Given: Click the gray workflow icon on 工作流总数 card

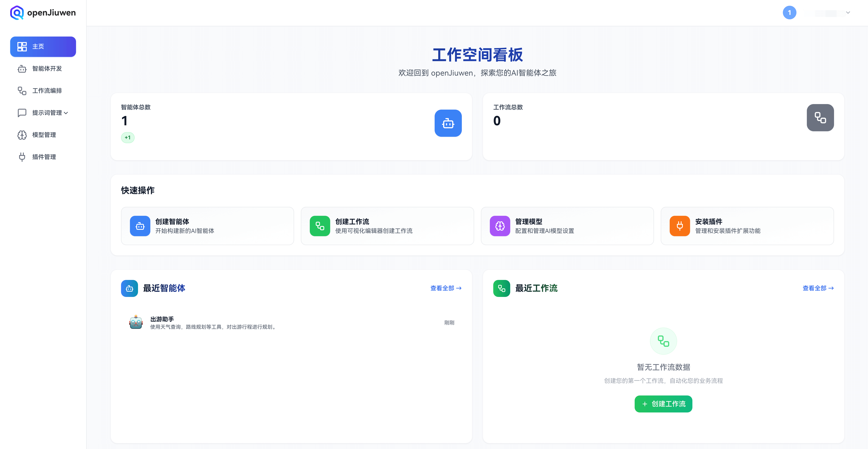Looking at the screenshot, I should click(x=820, y=118).
